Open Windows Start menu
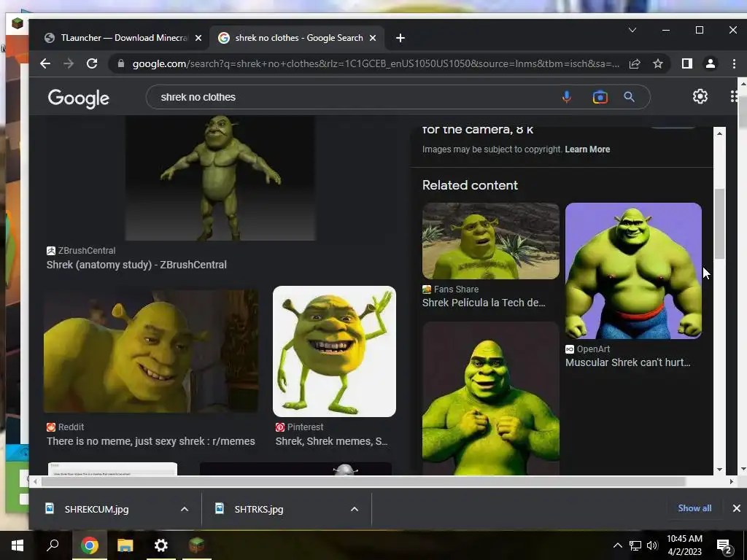 18,545
